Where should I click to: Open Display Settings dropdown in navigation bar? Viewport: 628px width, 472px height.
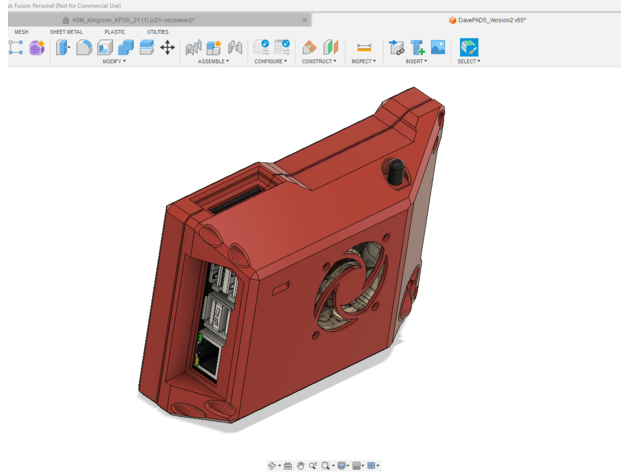343,466
